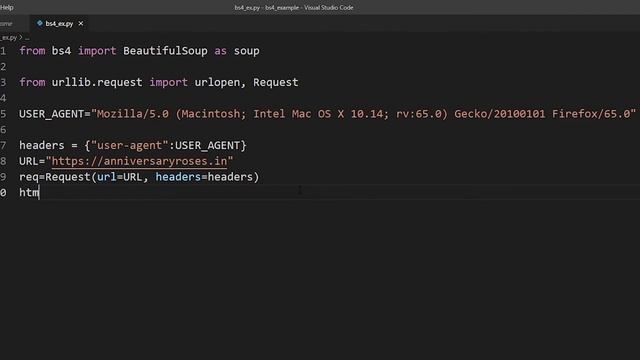Click 'headers' variable on line 7
Screen dimensions: 640x360
coord(42,145)
